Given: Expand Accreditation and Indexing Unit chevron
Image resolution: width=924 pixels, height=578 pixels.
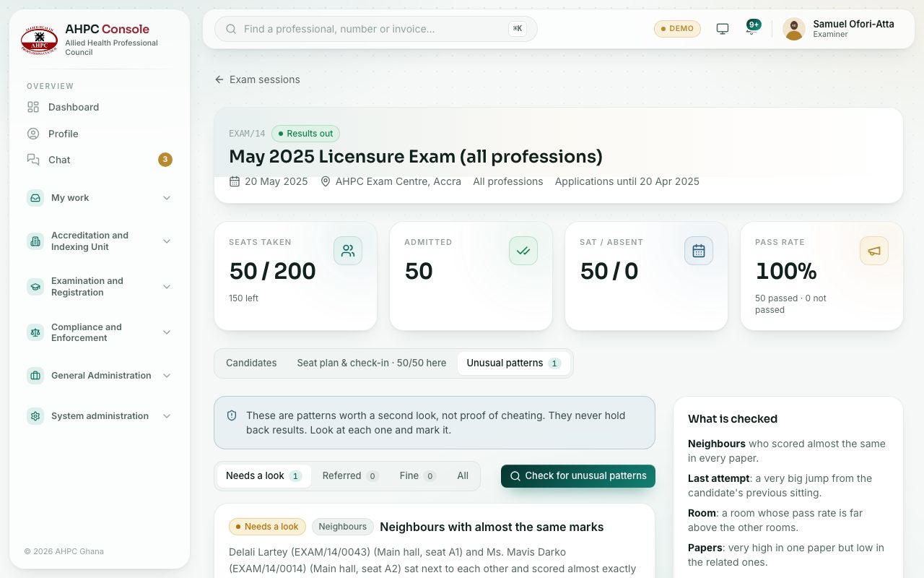Looking at the screenshot, I should click(167, 241).
